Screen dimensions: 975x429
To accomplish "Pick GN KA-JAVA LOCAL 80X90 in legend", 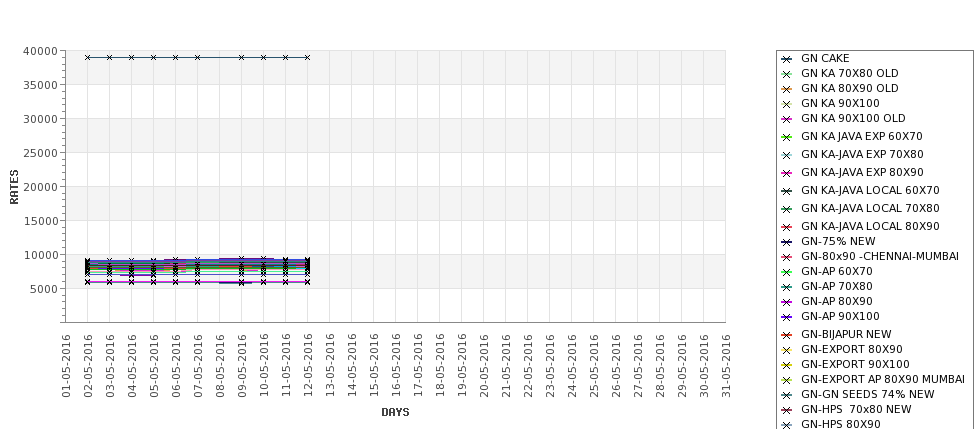I will point(870,226).
